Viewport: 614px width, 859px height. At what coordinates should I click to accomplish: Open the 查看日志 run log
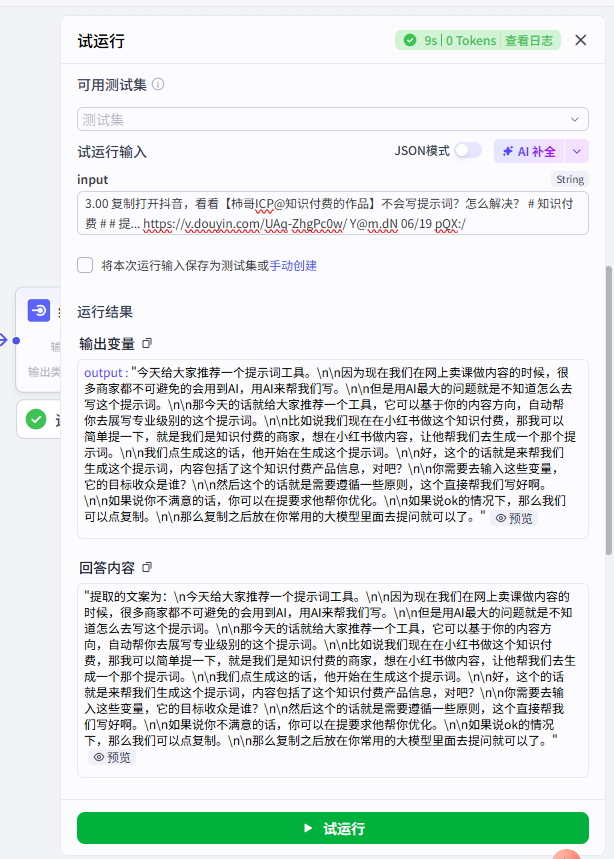coord(530,41)
